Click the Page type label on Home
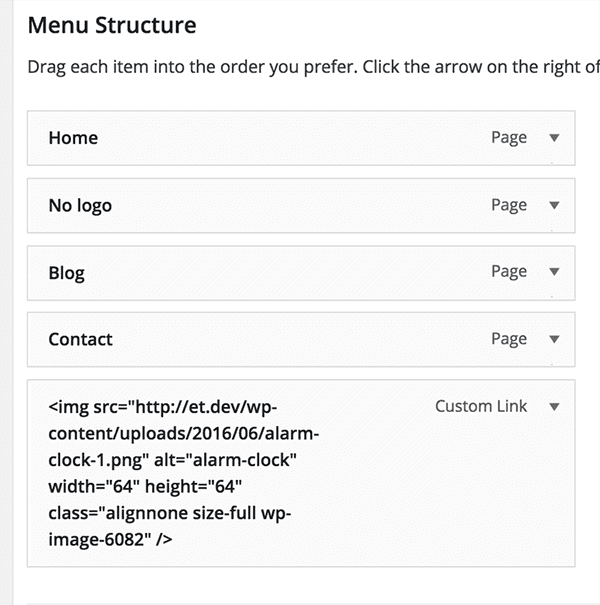The image size is (600, 605). pyautogui.click(x=509, y=138)
